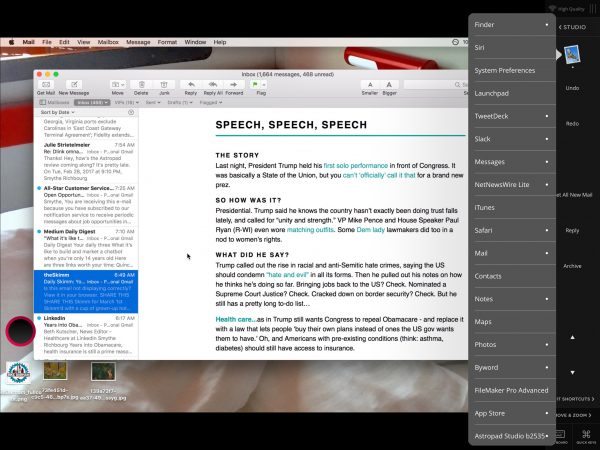Viewport: 600px width, 450px height.
Task: Make text Smaller with the A icon
Action: (x=370, y=85)
